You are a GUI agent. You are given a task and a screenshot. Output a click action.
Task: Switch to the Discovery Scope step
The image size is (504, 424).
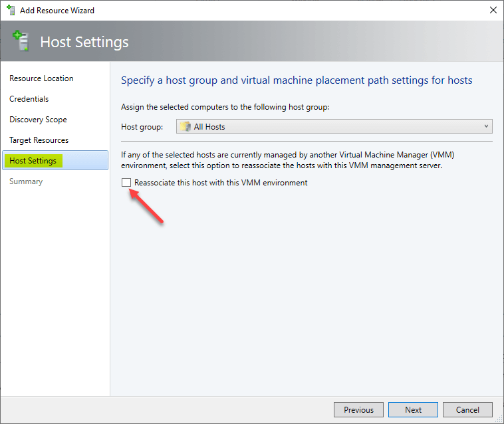(39, 120)
